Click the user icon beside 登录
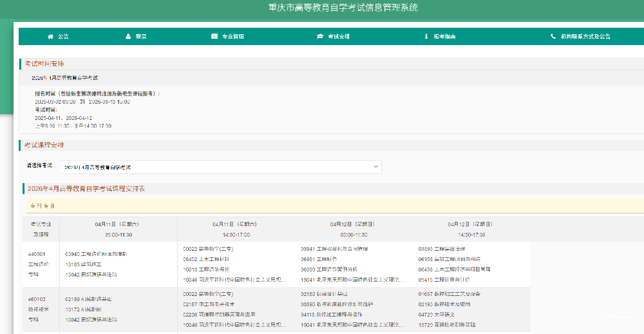Image resolution: width=644 pixels, height=334 pixels. click(x=129, y=37)
